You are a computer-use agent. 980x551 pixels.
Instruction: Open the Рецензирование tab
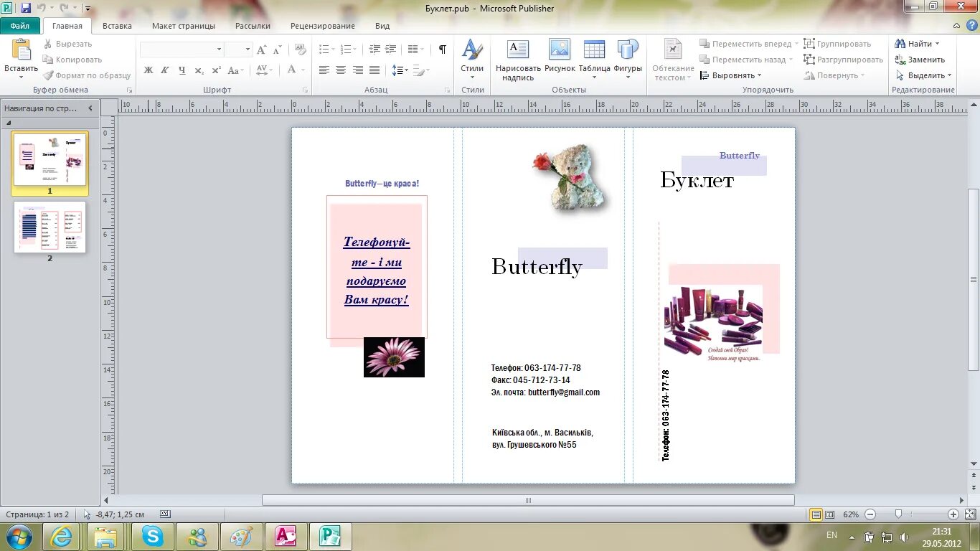(x=323, y=26)
